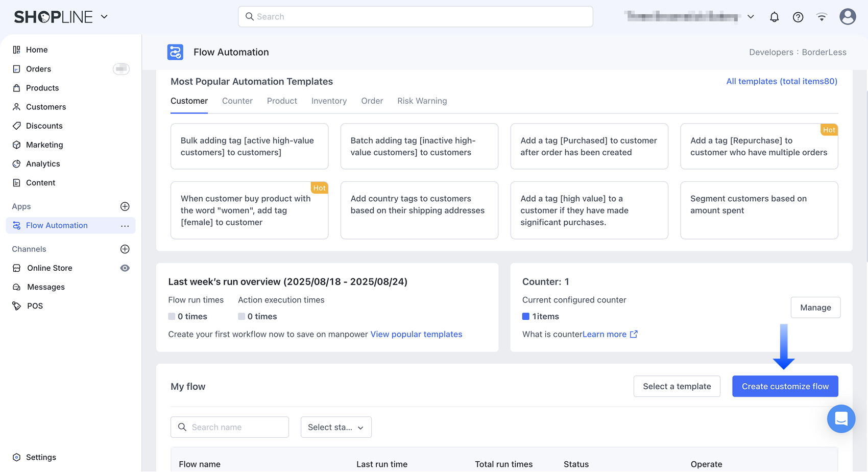Open the View popular templates link

(416, 334)
